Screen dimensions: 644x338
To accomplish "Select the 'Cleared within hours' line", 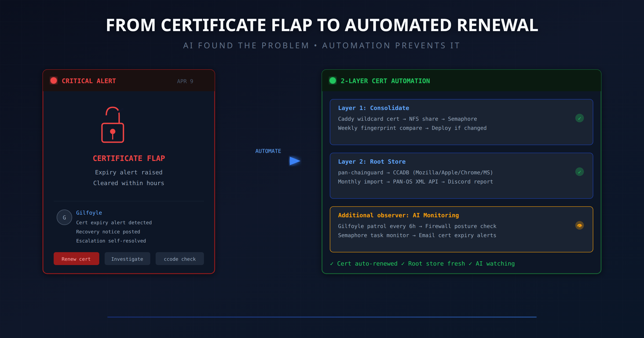I will 129,183.
